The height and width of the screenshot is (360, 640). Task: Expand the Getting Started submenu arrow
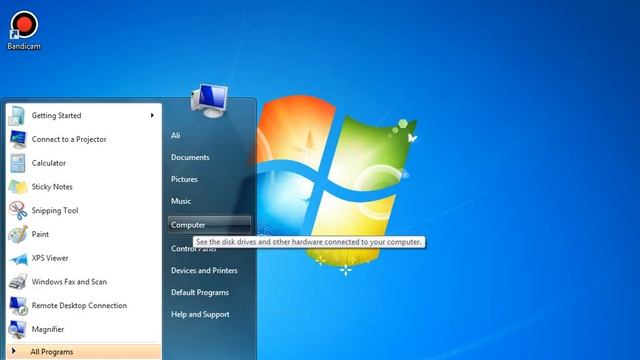(152, 116)
